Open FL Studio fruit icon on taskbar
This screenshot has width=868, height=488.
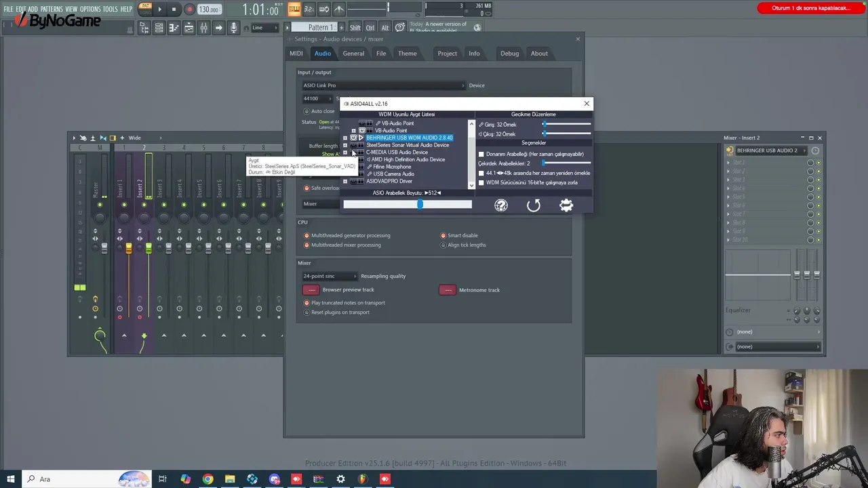363,479
